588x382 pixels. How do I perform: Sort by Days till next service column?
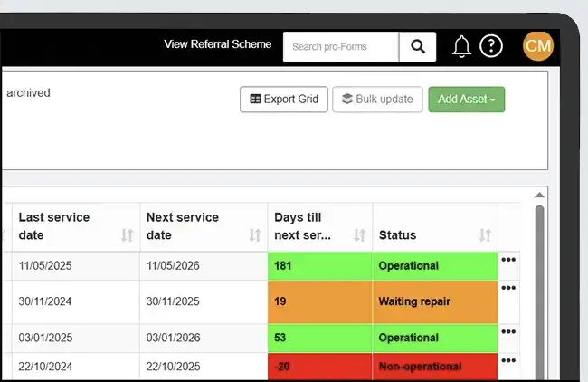pos(359,235)
